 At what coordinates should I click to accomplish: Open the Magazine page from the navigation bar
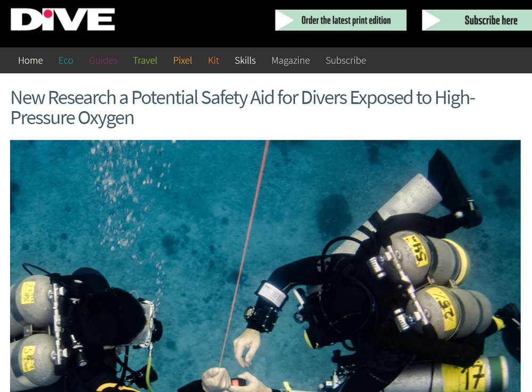coord(290,60)
